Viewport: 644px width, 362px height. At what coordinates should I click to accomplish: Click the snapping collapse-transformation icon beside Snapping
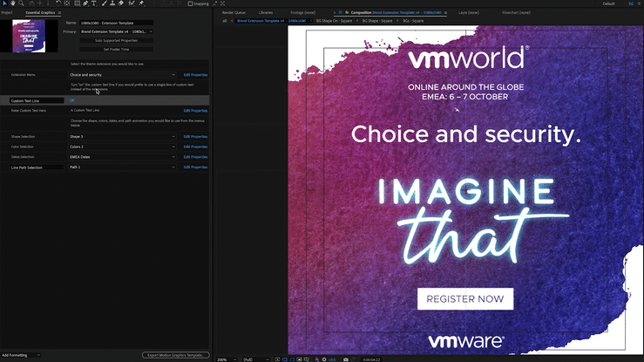[214, 3]
